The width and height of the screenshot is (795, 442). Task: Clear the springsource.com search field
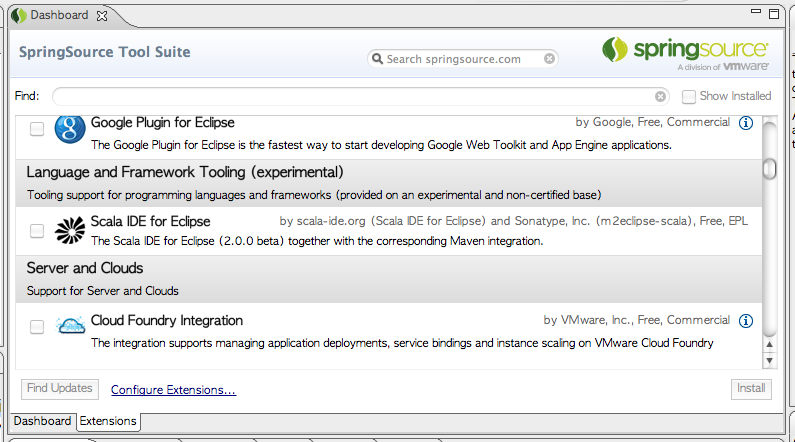(549, 59)
